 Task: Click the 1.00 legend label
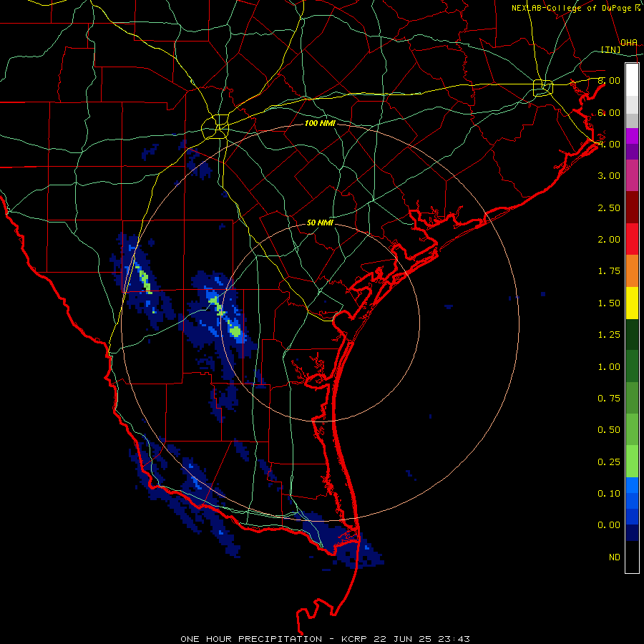click(x=609, y=367)
